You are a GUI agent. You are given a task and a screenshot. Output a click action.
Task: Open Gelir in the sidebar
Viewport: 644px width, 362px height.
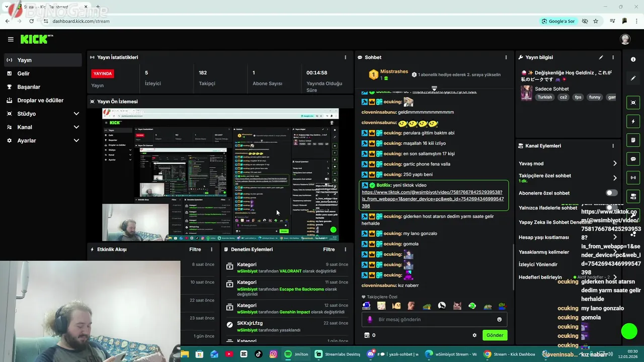[x=43, y=73]
